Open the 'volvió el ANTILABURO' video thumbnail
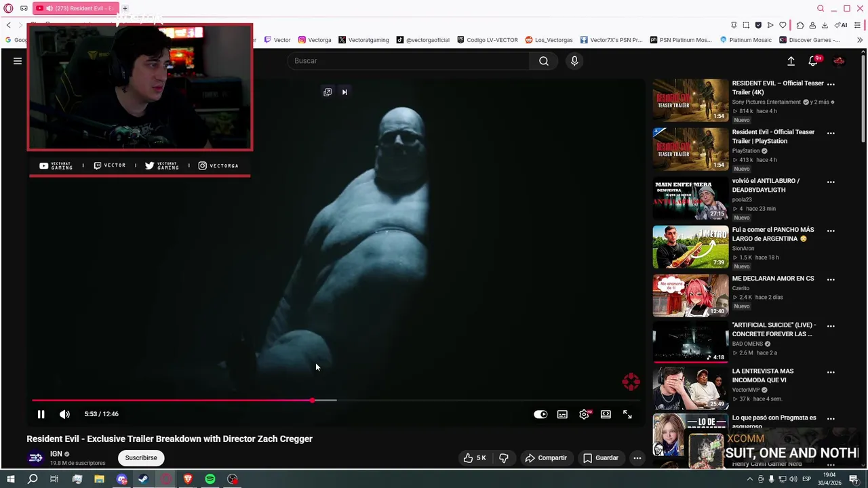 (690, 199)
